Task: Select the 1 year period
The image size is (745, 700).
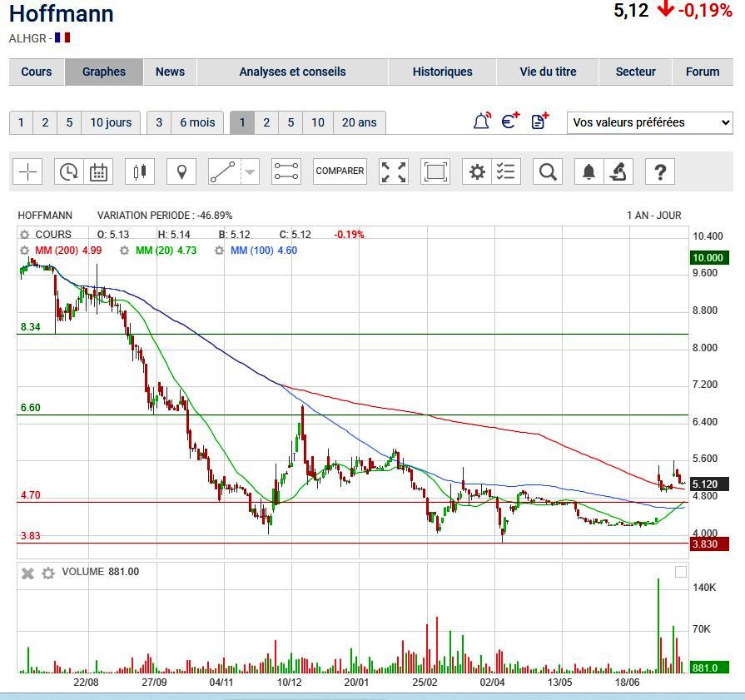Action: point(242,122)
